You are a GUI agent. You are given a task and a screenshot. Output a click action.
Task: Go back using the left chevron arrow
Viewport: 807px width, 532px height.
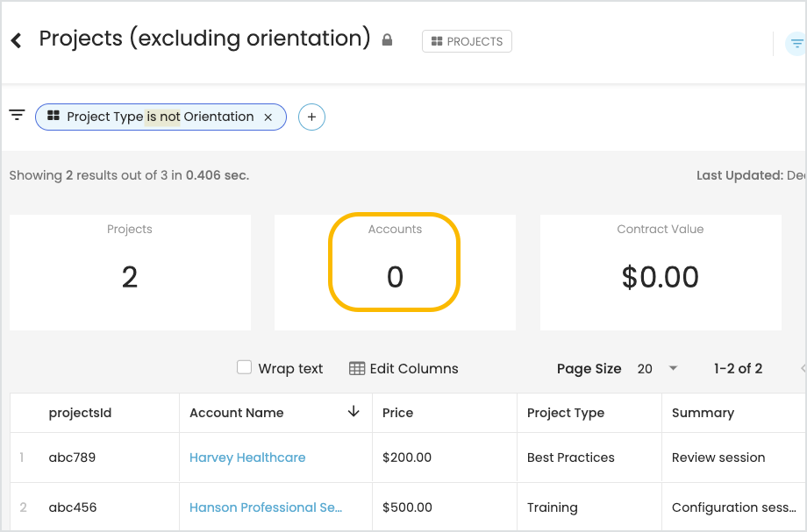(17, 40)
